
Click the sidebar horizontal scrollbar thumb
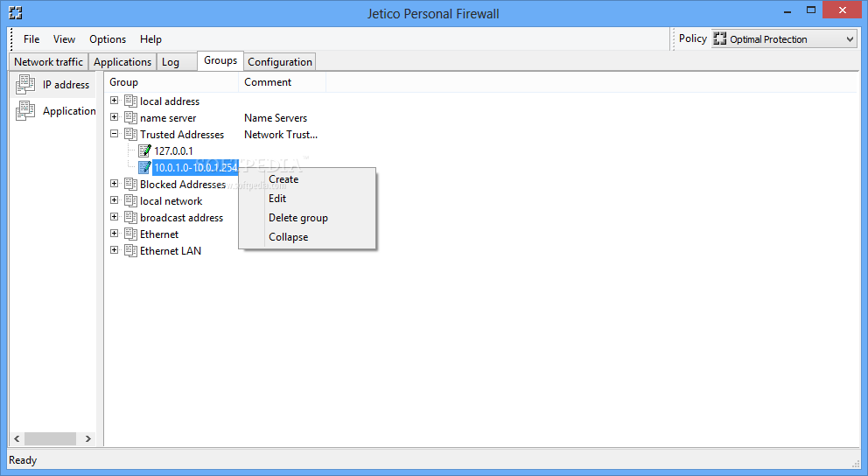50,438
